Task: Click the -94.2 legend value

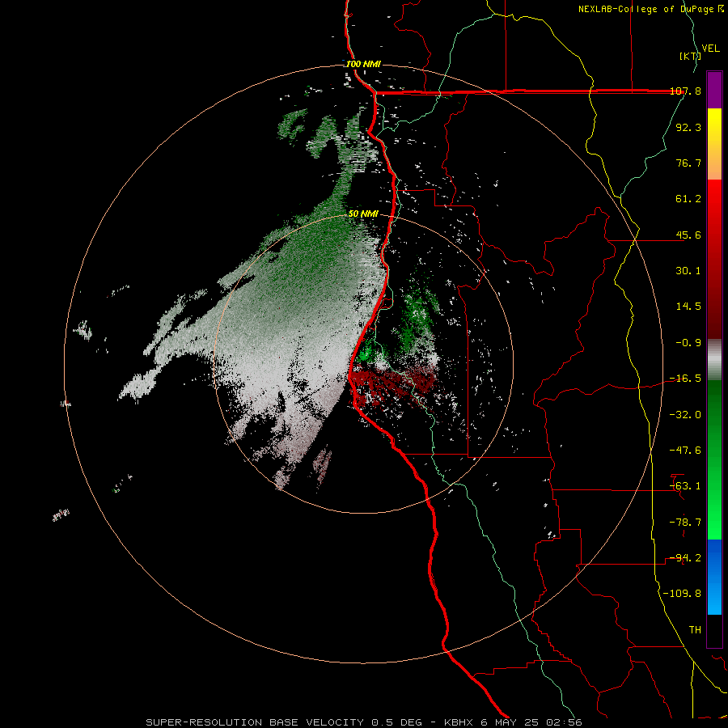Action: [685, 558]
